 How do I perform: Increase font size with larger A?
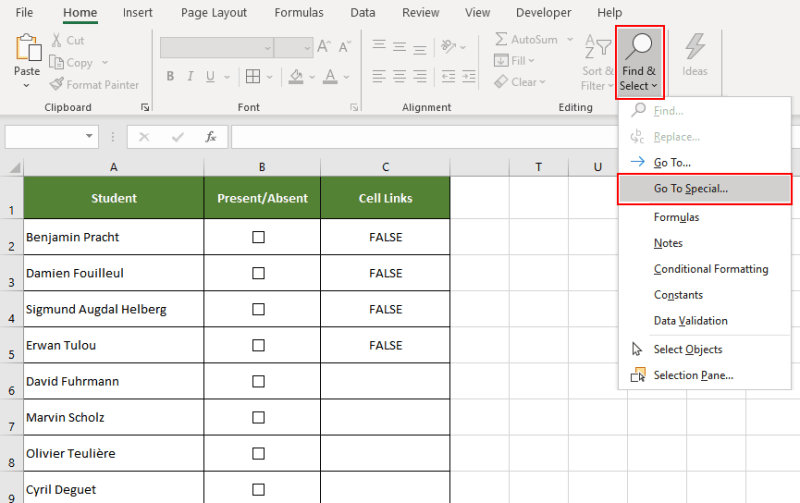tap(324, 46)
